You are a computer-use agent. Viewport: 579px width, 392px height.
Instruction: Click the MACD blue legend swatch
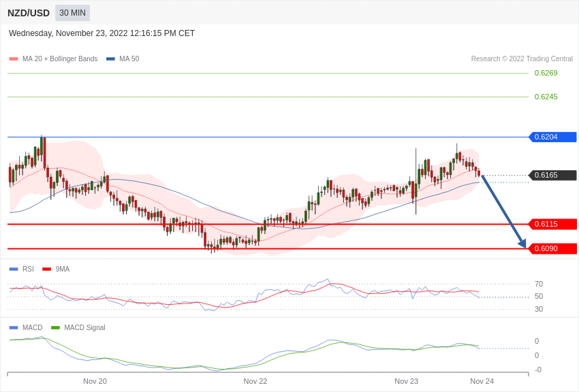14,328
